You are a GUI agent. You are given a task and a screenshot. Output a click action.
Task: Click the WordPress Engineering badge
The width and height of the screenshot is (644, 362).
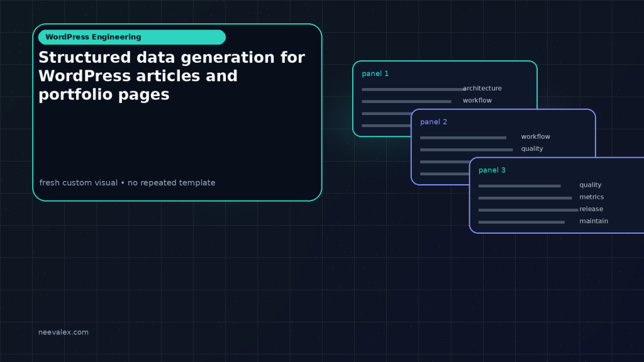(x=132, y=37)
